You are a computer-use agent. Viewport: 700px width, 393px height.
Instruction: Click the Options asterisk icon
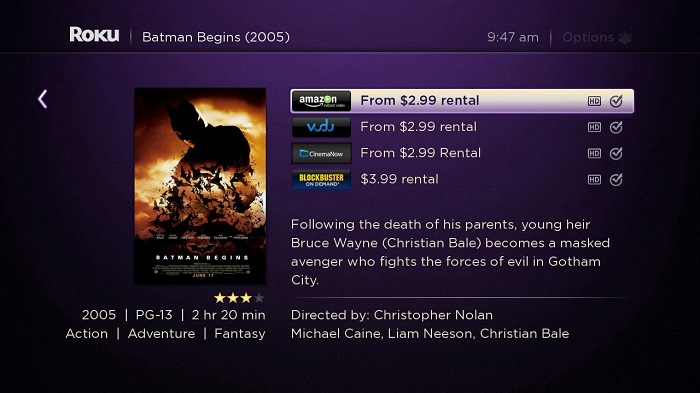point(625,38)
